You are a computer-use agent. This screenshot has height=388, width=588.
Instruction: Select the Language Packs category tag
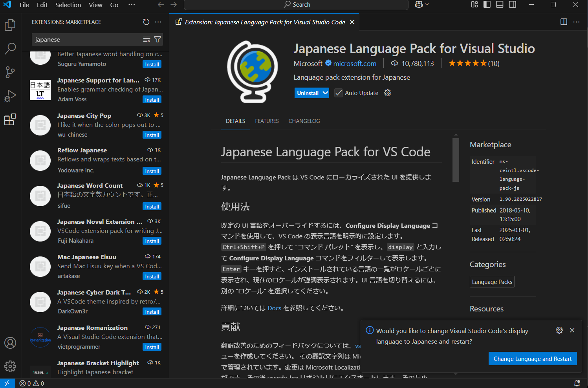click(492, 282)
